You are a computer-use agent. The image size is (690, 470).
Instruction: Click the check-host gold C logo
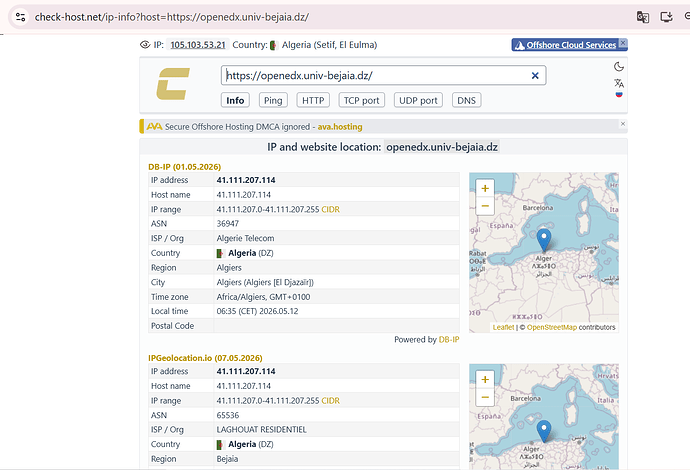tap(173, 84)
